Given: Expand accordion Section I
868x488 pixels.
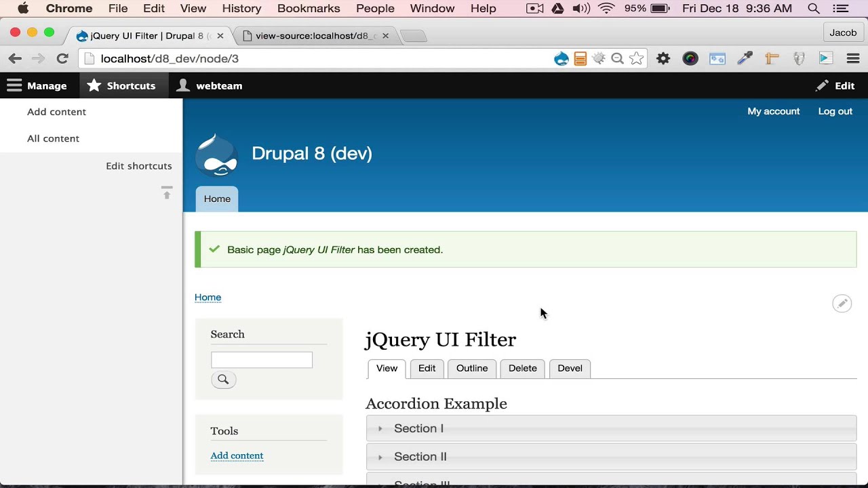Looking at the screenshot, I should [x=611, y=428].
